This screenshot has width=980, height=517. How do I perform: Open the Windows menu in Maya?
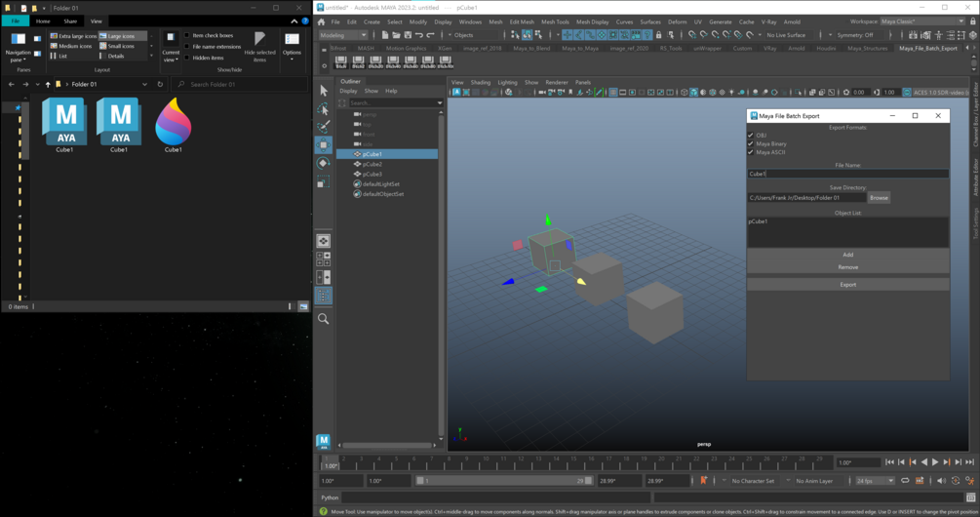[470, 21]
